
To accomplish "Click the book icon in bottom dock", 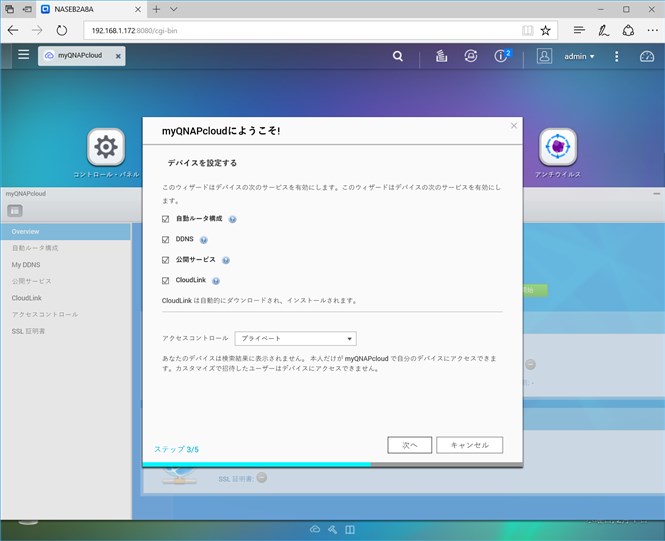I will tap(350, 530).
